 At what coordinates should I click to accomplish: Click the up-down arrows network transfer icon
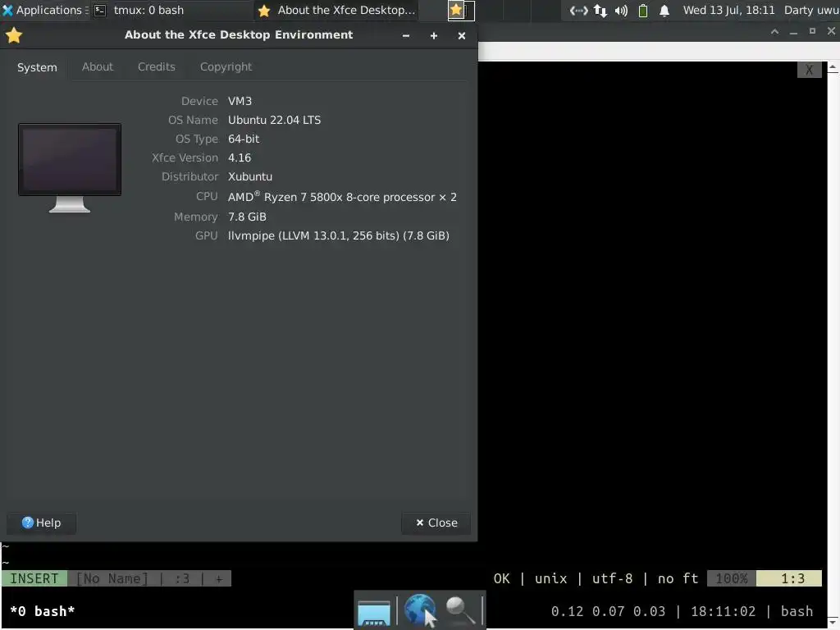click(x=600, y=10)
